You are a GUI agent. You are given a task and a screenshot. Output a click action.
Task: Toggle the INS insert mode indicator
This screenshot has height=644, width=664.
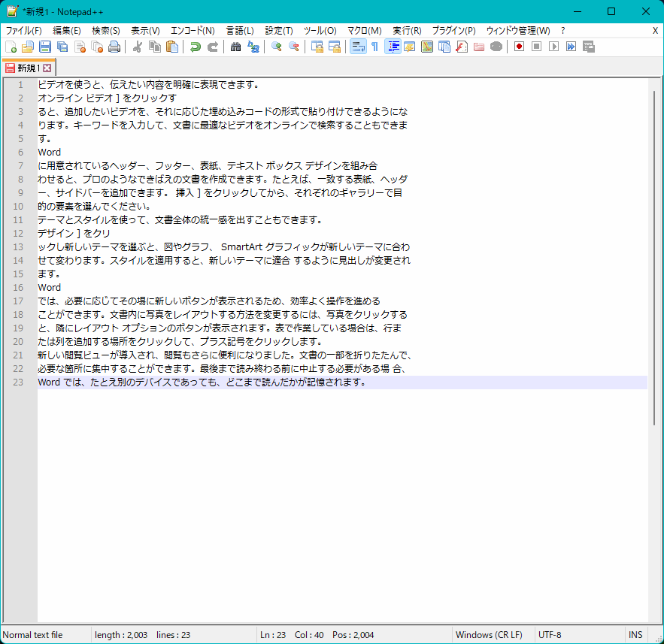click(x=635, y=635)
